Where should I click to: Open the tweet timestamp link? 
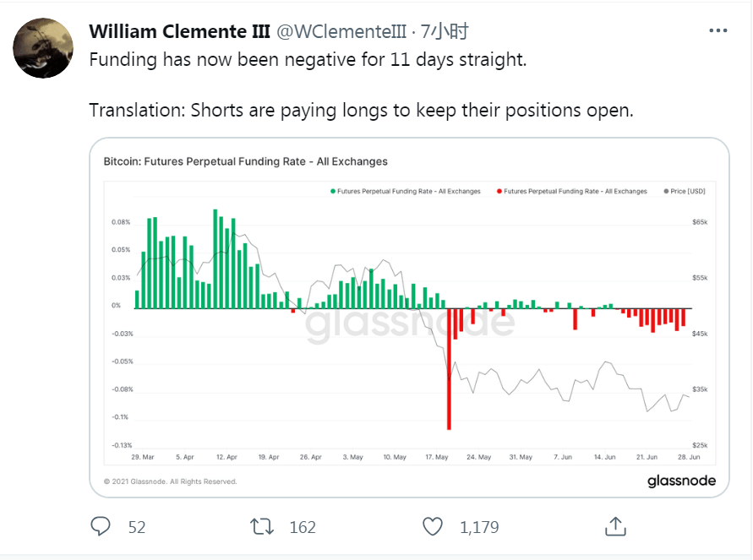coord(445,32)
